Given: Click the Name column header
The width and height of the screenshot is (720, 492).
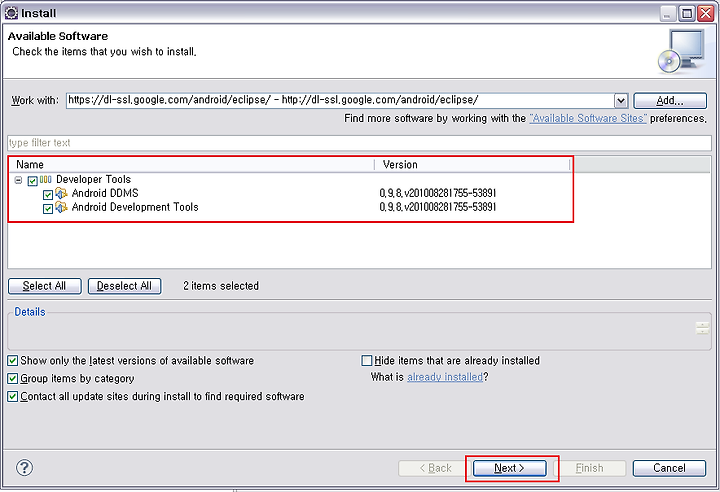Looking at the screenshot, I should tap(191, 164).
